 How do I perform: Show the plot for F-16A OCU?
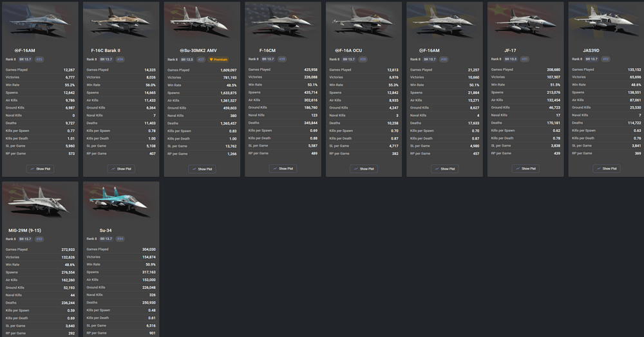(x=364, y=169)
